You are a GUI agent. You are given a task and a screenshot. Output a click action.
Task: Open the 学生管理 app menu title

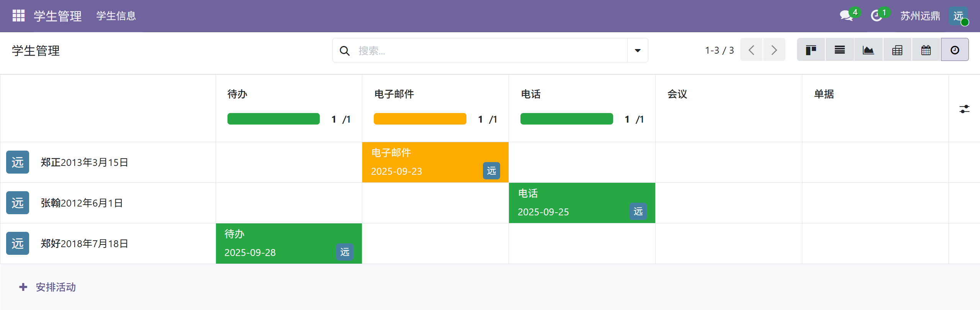click(57, 16)
